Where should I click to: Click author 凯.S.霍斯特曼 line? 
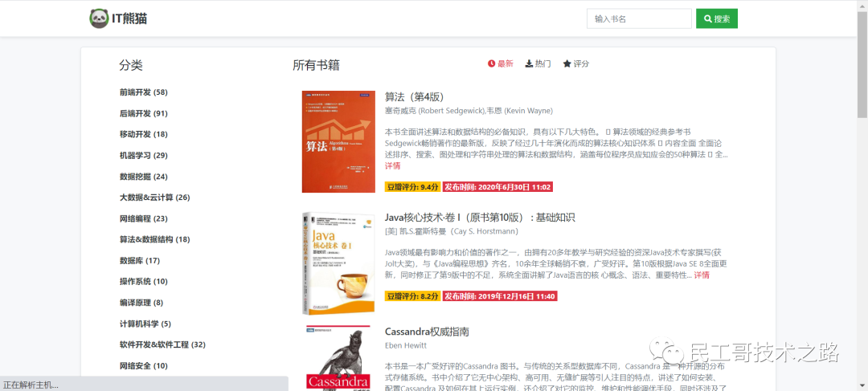click(x=451, y=230)
